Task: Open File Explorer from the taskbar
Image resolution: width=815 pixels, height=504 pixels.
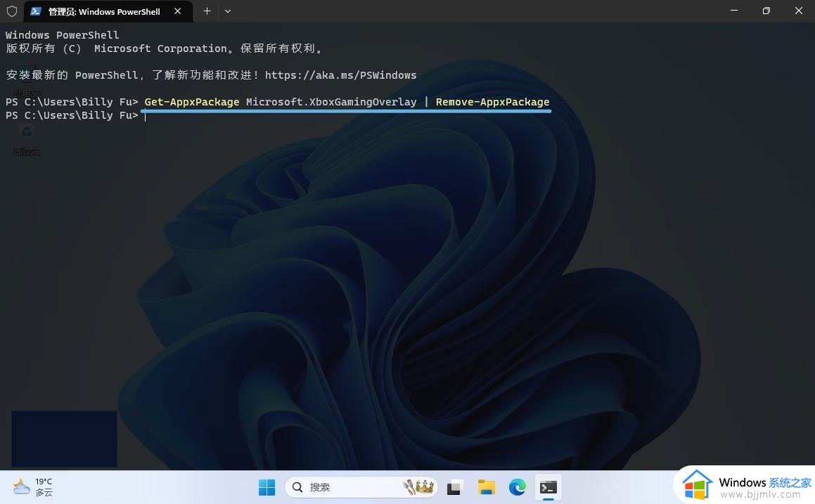Action: pos(486,487)
